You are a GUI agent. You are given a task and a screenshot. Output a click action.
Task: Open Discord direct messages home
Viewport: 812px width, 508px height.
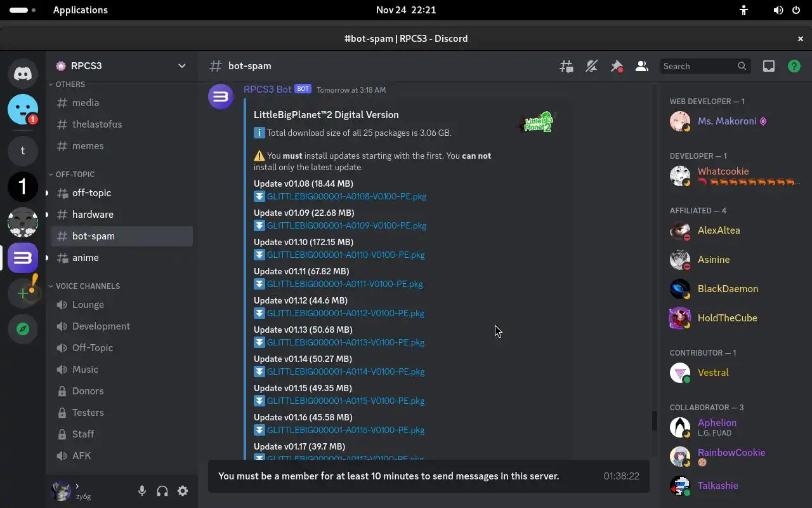coord(23,74)
